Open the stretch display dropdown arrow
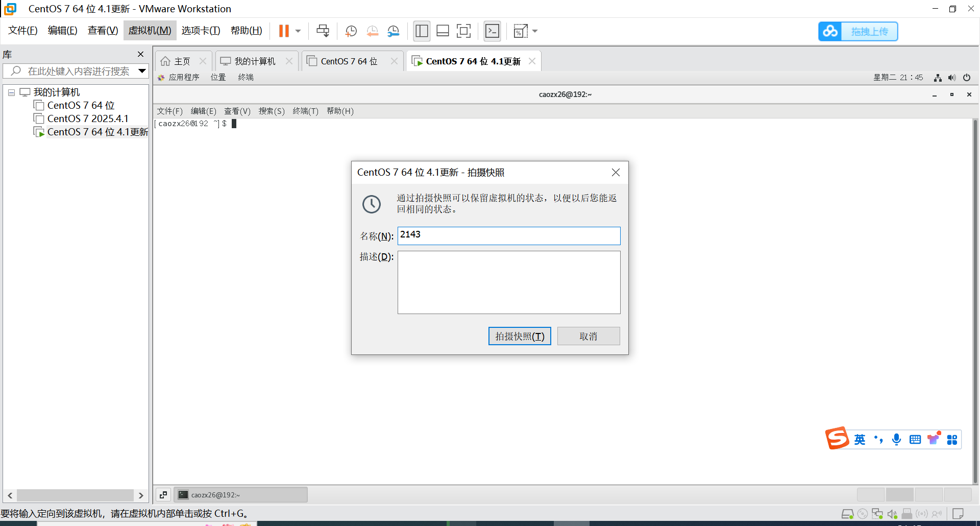Screen dimensions: 980x526 535,31
